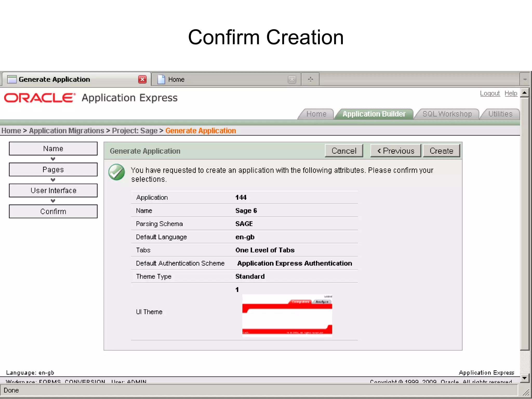Open the Help link

point(511,93)
